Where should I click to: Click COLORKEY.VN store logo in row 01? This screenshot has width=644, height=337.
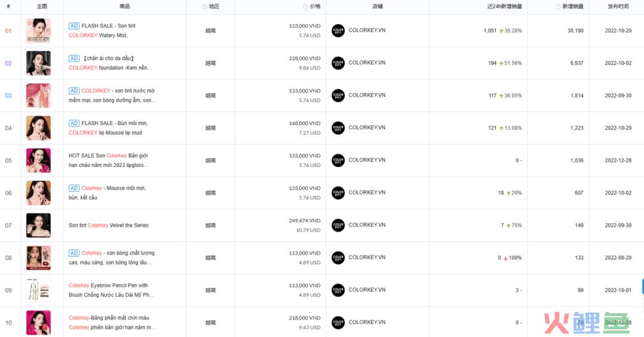click(x=338, y=30)
